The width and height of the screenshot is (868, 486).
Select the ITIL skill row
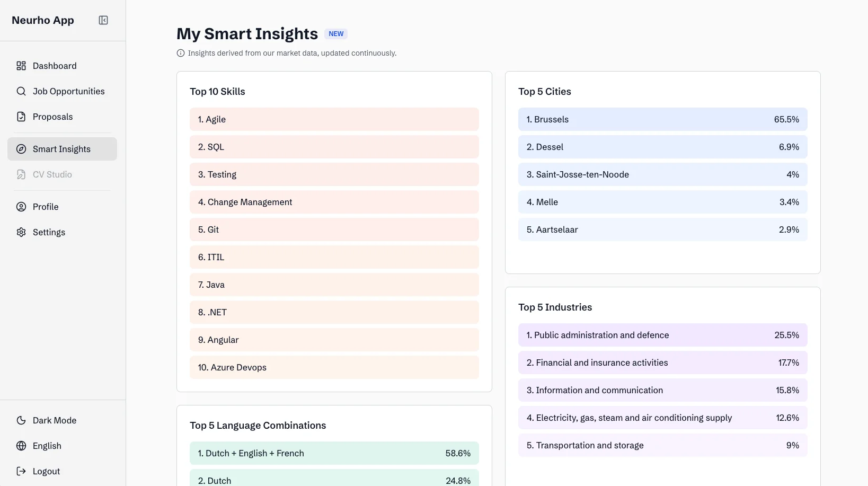tap(334, 257)
